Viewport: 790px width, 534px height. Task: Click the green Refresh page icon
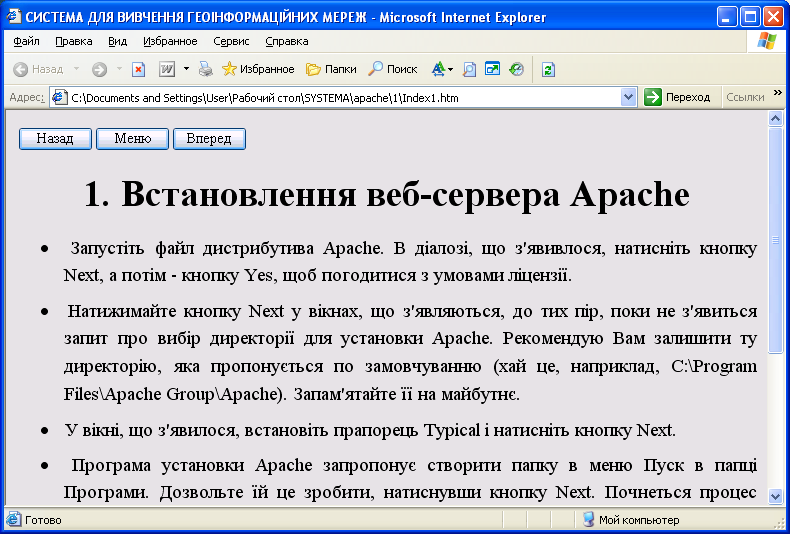548,70
